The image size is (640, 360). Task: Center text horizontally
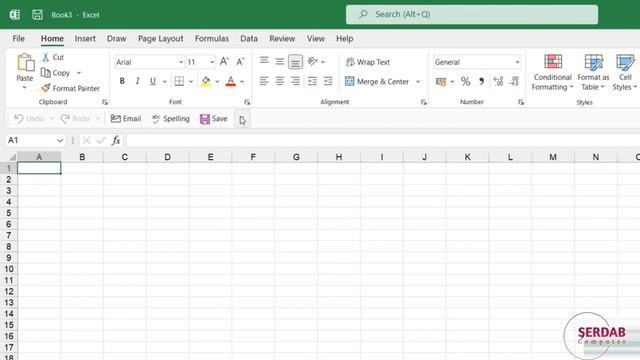pos(280,81)
